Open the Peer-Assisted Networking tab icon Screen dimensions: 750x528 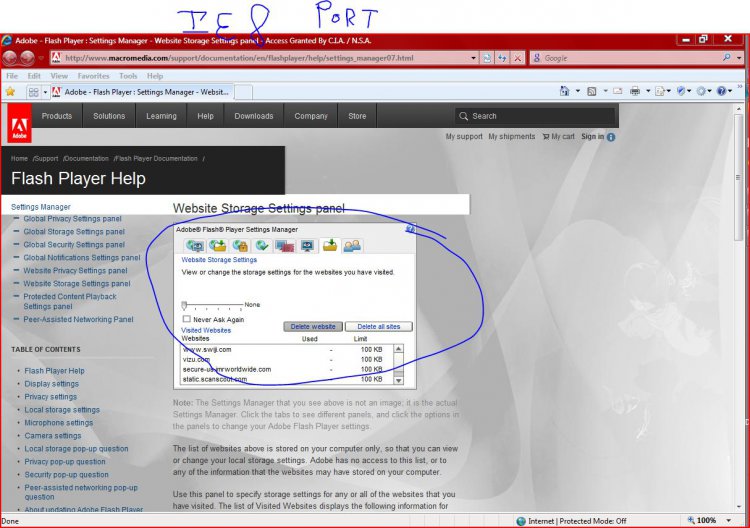[352, 246]
